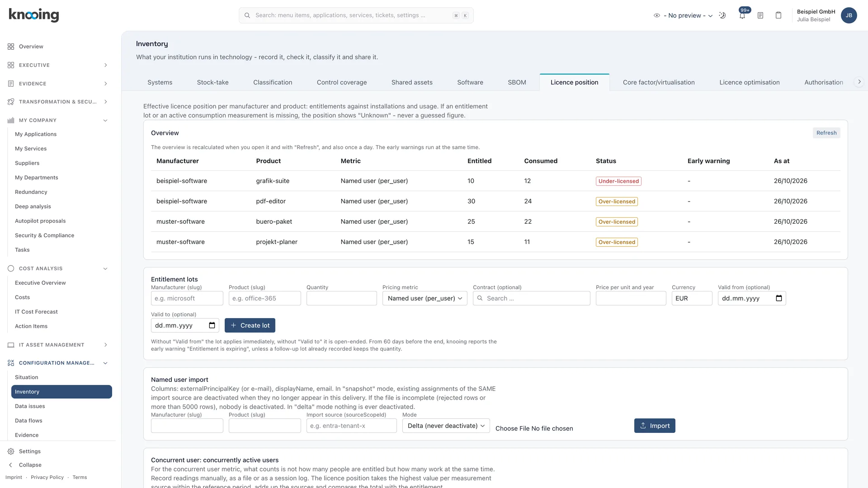Open My Applications in sidebar

[36, 134]
